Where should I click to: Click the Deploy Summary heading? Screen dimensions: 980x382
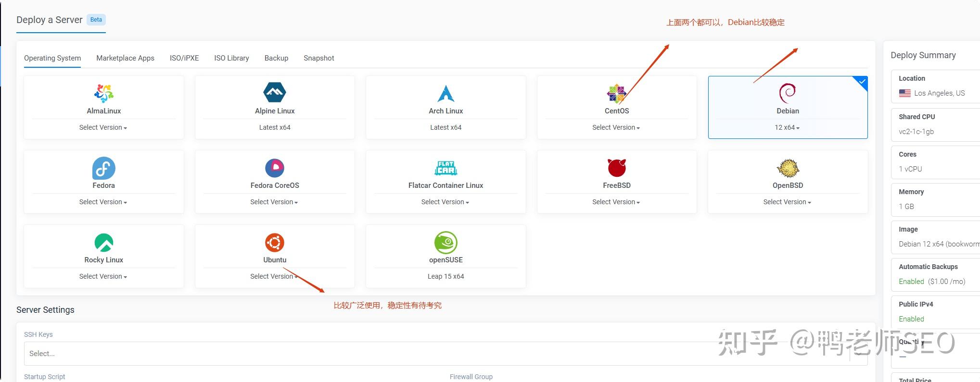pos(923,55)
